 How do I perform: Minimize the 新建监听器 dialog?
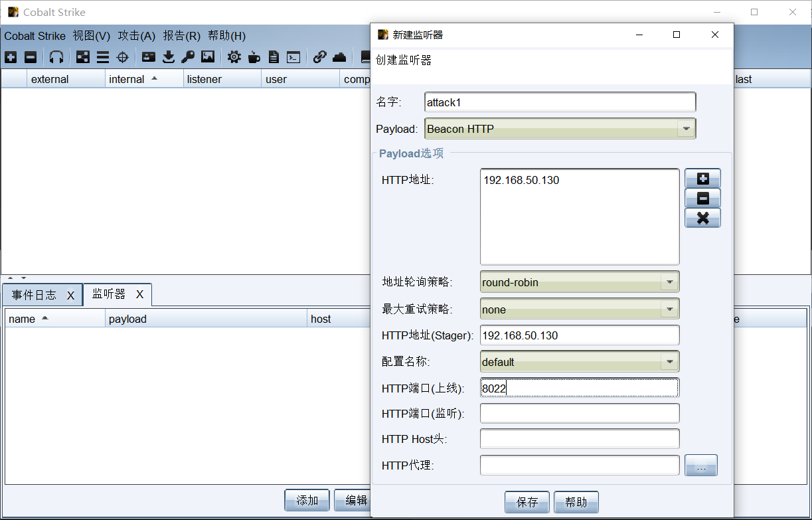(x=638, y=35)
